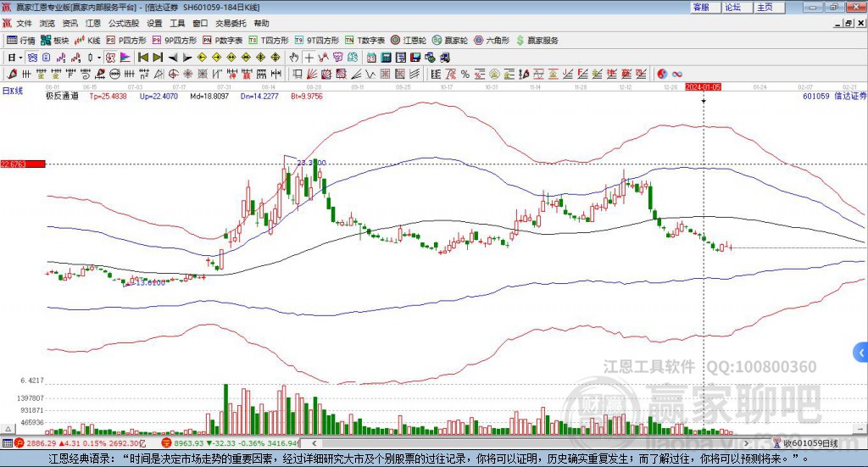Toggle the 权 adjusted-price icon
The width and height of the screenshot is (868, 467).
pyautogui.click(x=110, y=58)
